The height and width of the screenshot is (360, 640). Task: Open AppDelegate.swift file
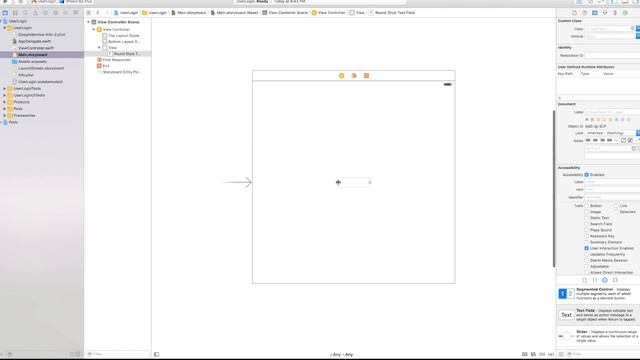(x=34, y=41)
